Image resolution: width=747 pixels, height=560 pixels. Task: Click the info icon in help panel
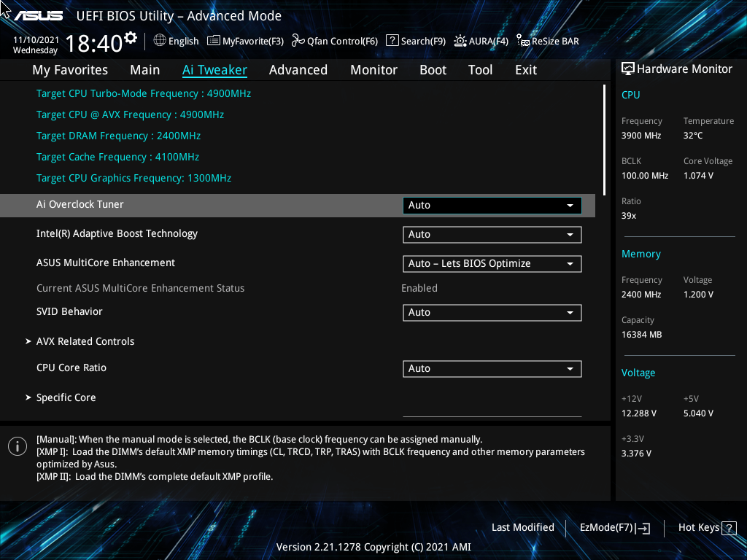[x=18, y=447]
